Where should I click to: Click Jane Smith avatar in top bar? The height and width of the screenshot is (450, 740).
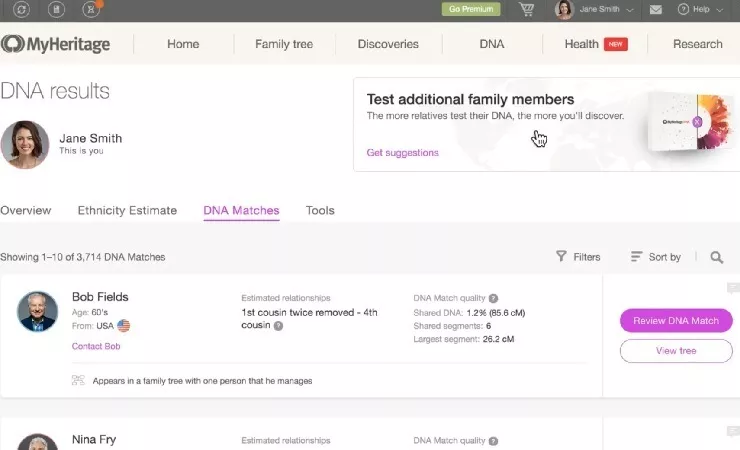click(564, 9)
